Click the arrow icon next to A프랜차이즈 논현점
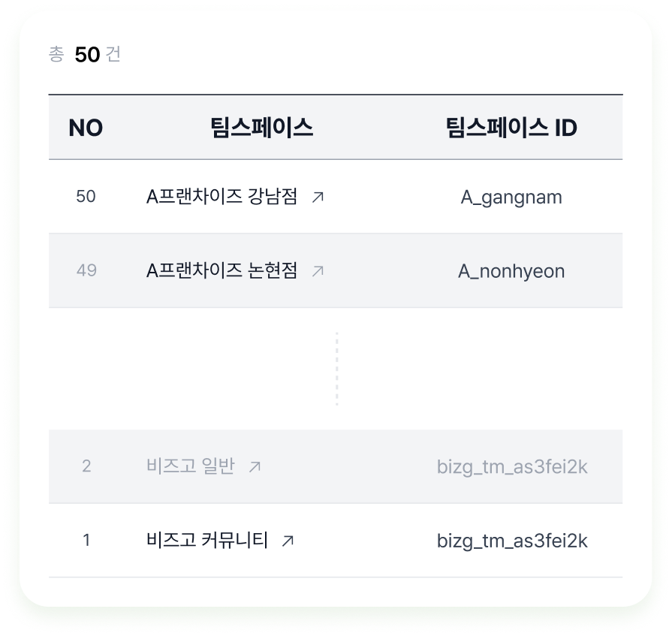Screen dimensions: 672x636 [x=318, y=270]
